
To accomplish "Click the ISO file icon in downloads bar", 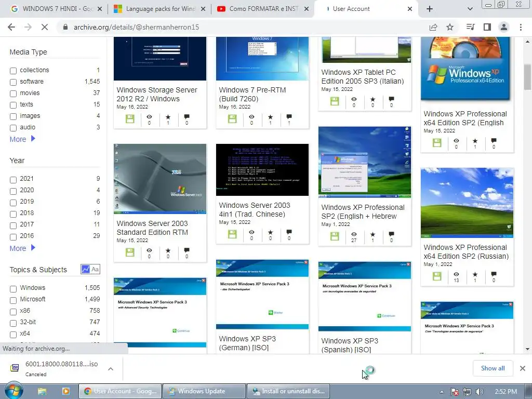I will [15, 367].
